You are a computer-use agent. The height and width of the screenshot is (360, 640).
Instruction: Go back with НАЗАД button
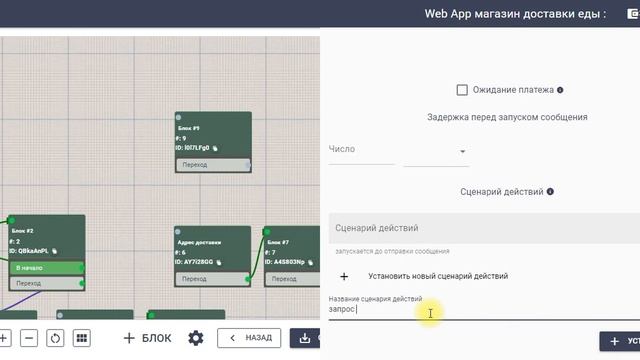click(249, 338)
